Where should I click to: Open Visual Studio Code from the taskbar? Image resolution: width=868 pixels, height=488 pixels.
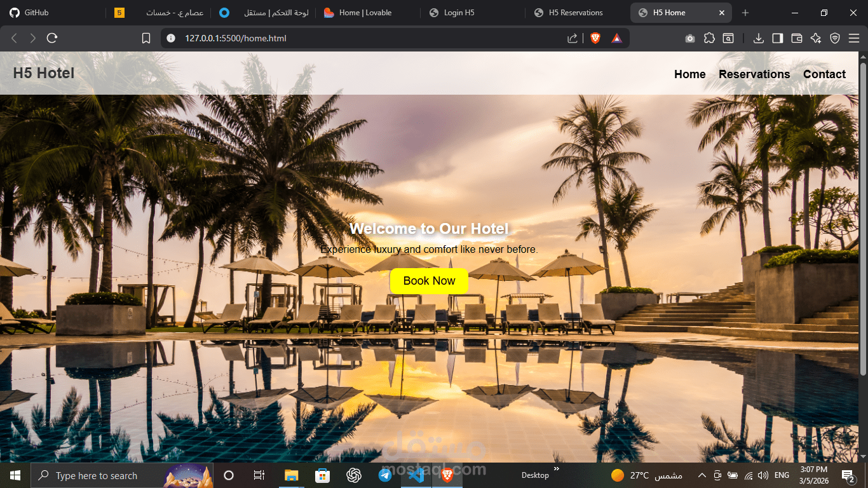tap(416, 475)
